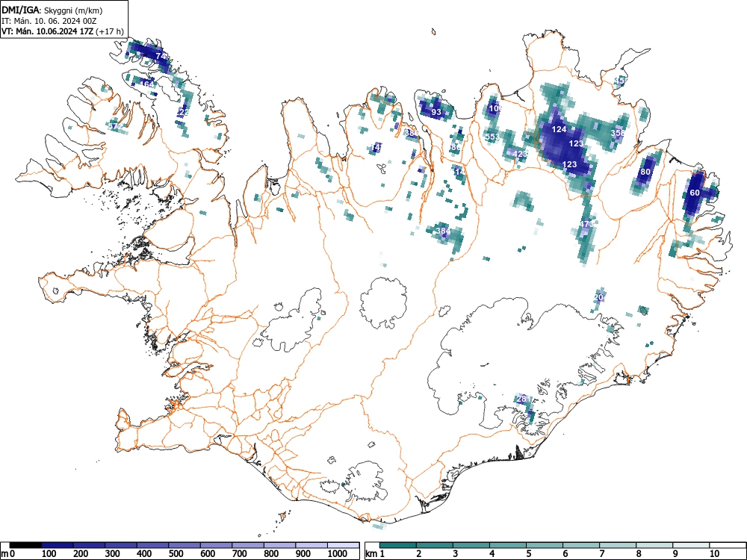Click the '60' visibility value on east coast

click(695, 193)
